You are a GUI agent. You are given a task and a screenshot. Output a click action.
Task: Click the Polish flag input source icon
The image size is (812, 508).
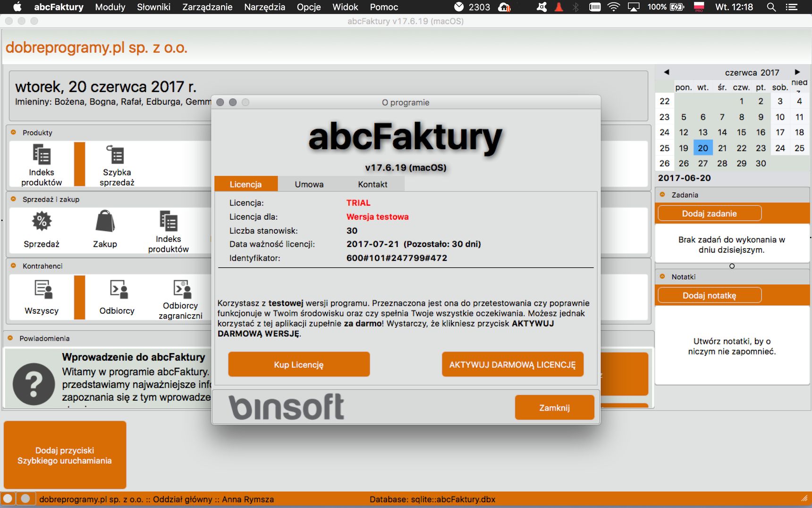pyautogui.click(x=699, y=7)
